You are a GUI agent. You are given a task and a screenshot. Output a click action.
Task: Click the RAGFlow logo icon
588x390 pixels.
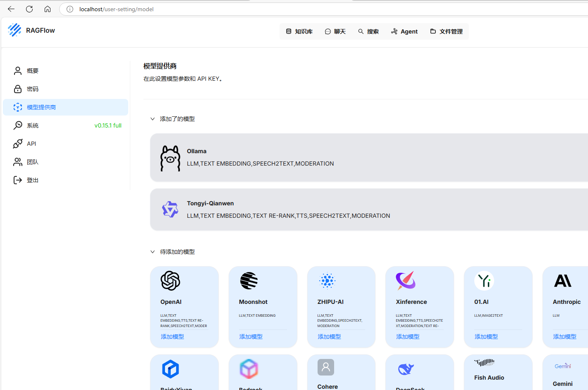pyautogui.click(x=14, y=30)
